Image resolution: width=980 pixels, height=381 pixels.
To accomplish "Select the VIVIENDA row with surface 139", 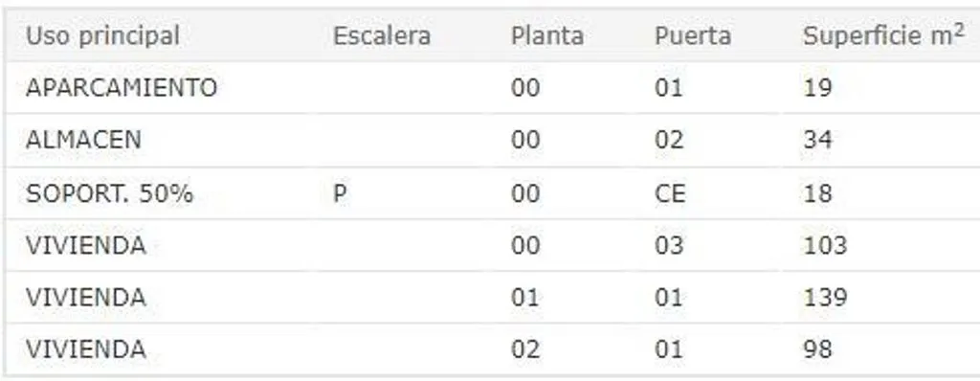I will coord(493,297).
